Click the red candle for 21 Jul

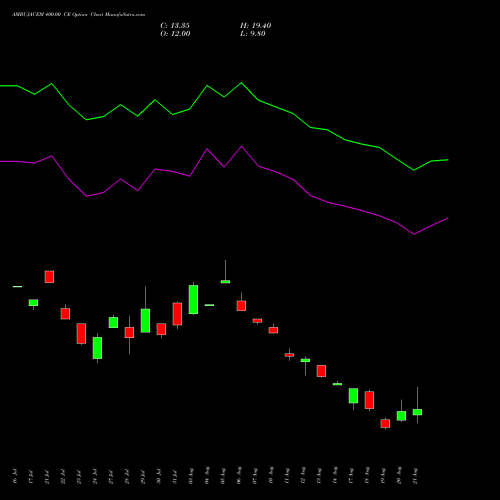pos(49,277)
